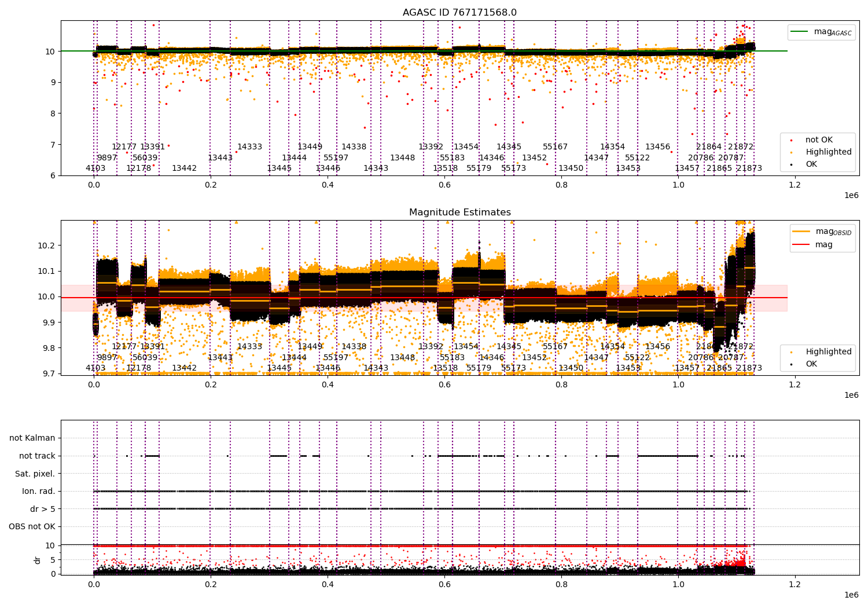The height and width of the screenshot is (608, 868).
Task: Click obsid label 55167 in AGASC ID plot
Action: coord(555,147)
